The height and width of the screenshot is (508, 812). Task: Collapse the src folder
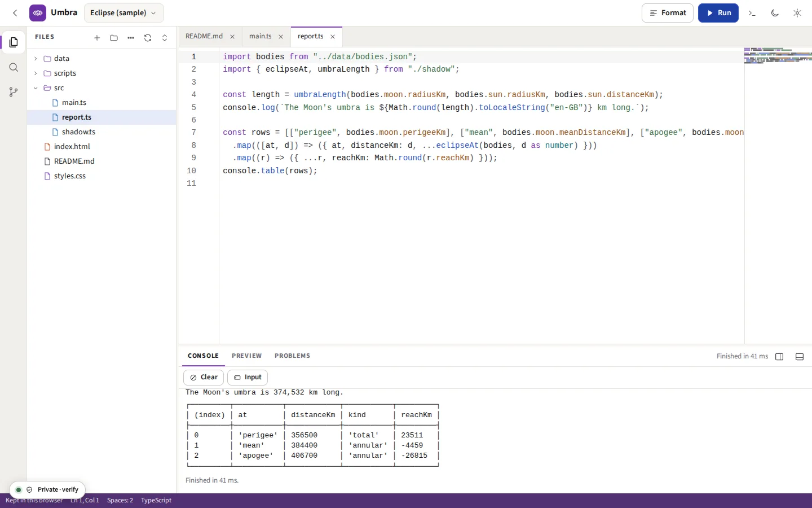101,87
